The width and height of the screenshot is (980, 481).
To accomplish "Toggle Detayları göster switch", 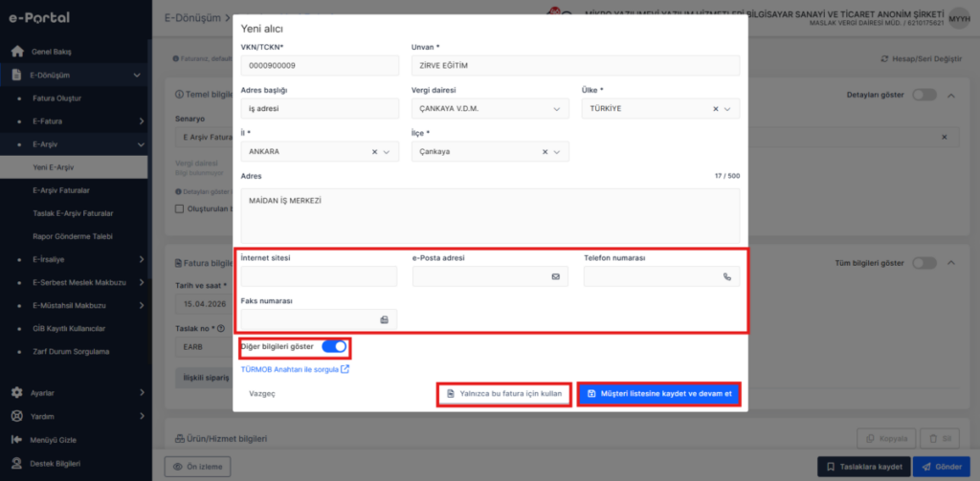I will point(924,95).
